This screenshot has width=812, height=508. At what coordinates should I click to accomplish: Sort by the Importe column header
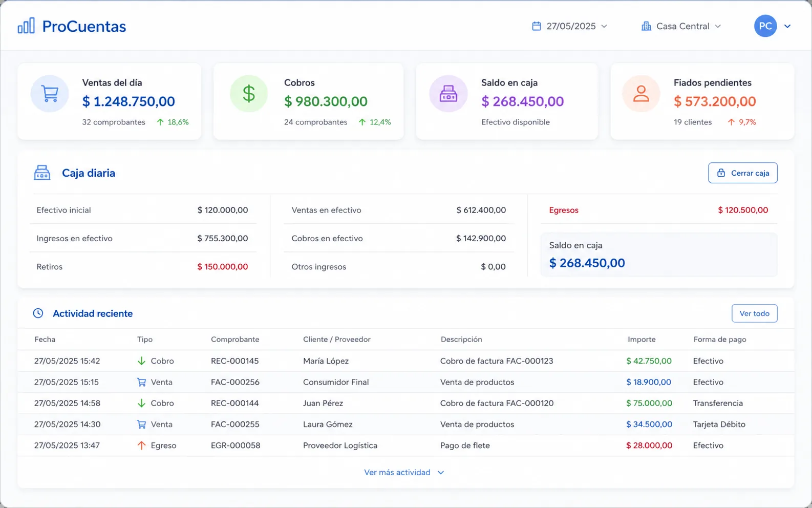[642, 339]
